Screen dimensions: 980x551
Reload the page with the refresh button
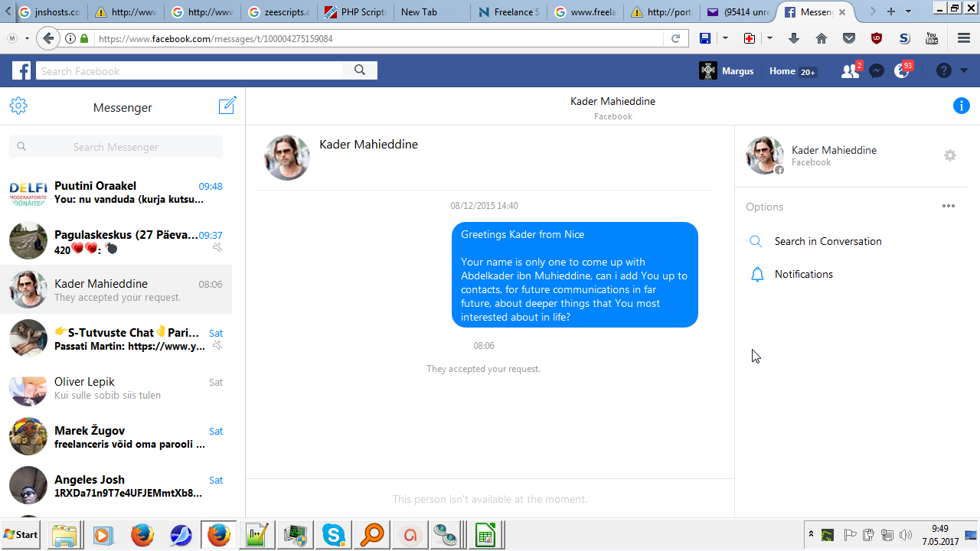[x=675, y=38]
